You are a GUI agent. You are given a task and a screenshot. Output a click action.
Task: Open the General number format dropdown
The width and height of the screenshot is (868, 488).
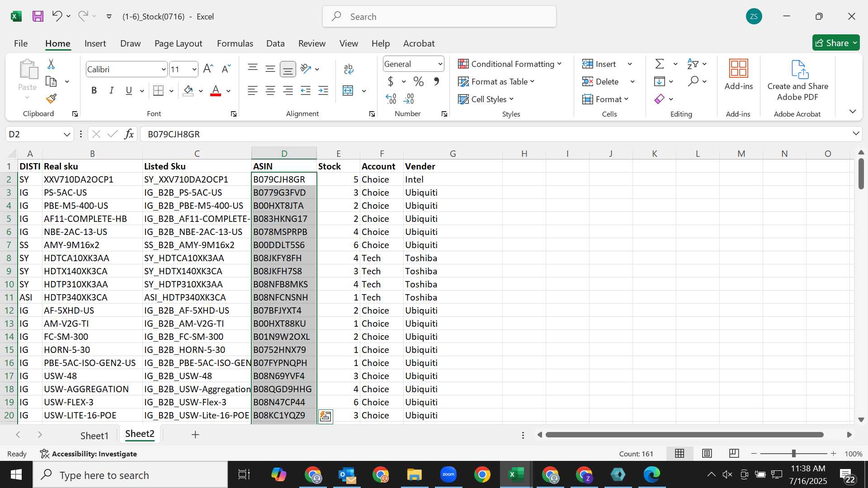[x=440, y=64]
